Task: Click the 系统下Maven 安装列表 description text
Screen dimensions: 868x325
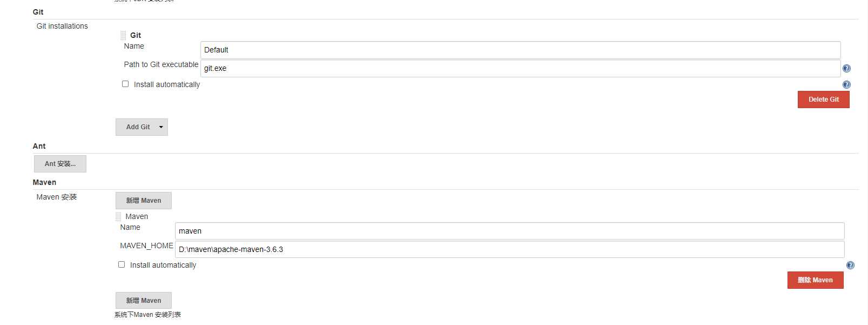Action: click(147, 315)
